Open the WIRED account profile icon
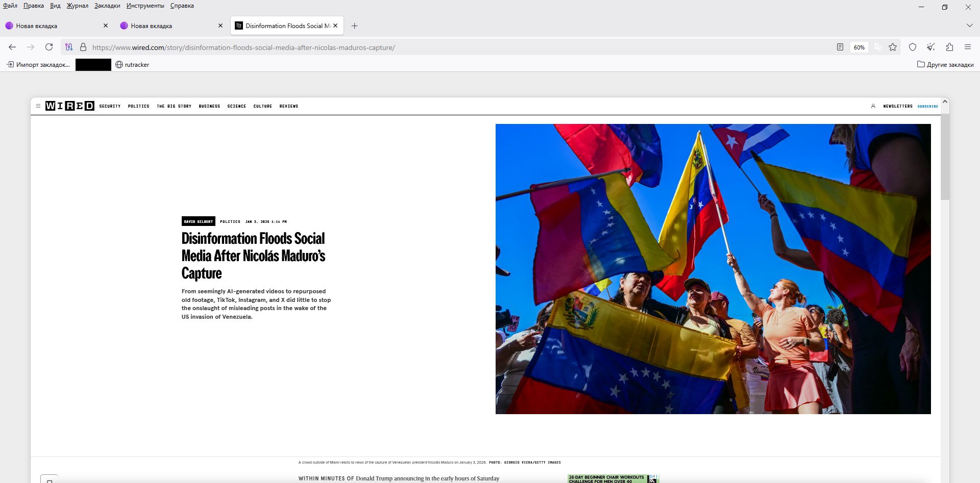The image size is (980, 483). click(873, 106)
